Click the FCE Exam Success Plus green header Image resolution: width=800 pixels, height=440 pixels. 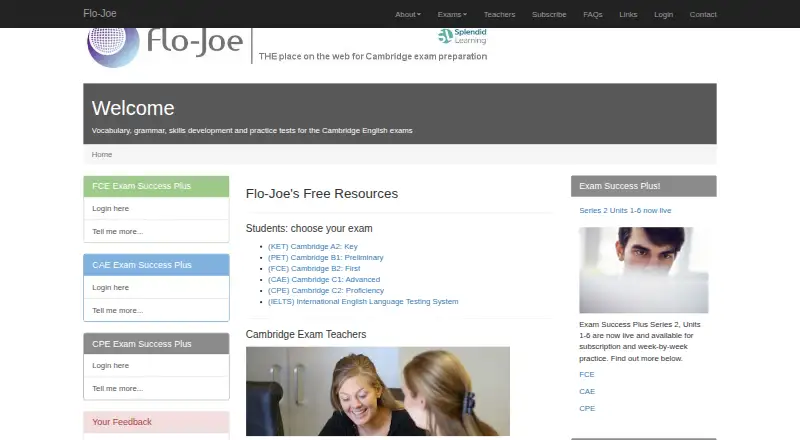[156, 186]
